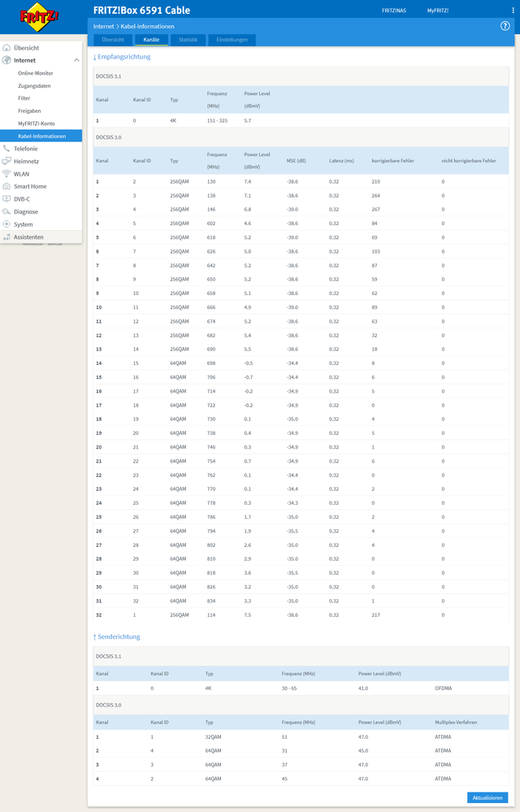Open the help question mark icon
The image size is (520, 812).
click(505, 26)
